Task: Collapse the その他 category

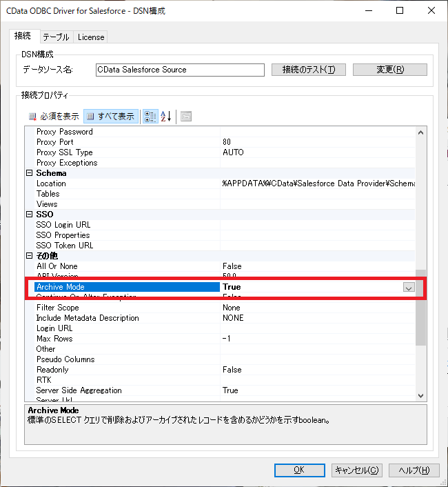Action: tap(29, 256)
